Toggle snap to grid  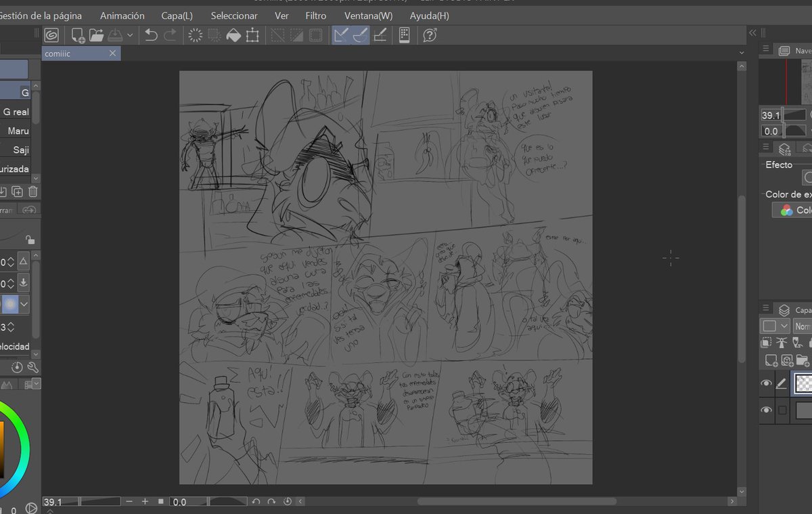point(380,35)
